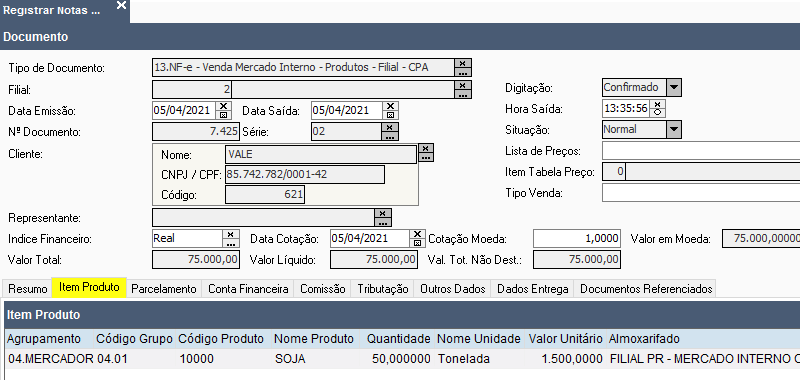The height and width of the screenshot is (380, 800).
Task: Click the Valor Unitário column header
Action: point(565,339)
